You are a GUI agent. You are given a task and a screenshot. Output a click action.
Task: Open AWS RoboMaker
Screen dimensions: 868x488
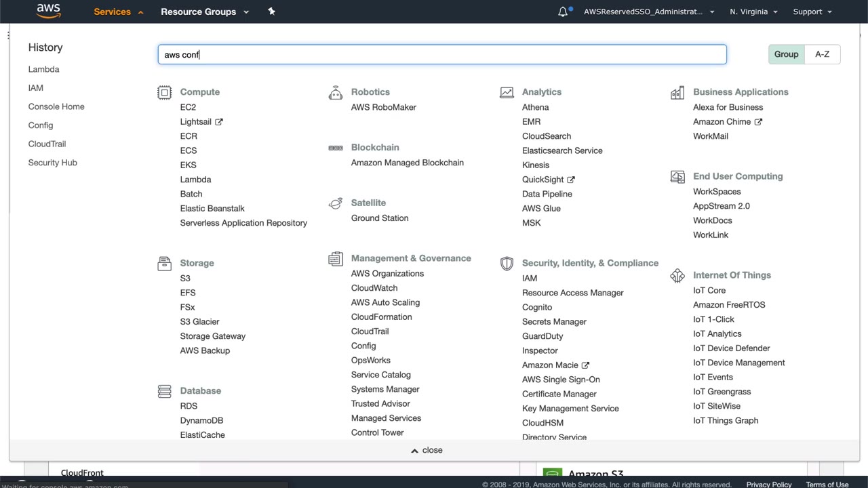pyautogui.click(x=384, y=107)
